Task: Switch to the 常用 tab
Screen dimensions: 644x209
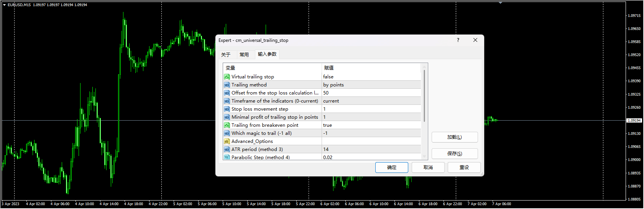Action: (244, 55)
